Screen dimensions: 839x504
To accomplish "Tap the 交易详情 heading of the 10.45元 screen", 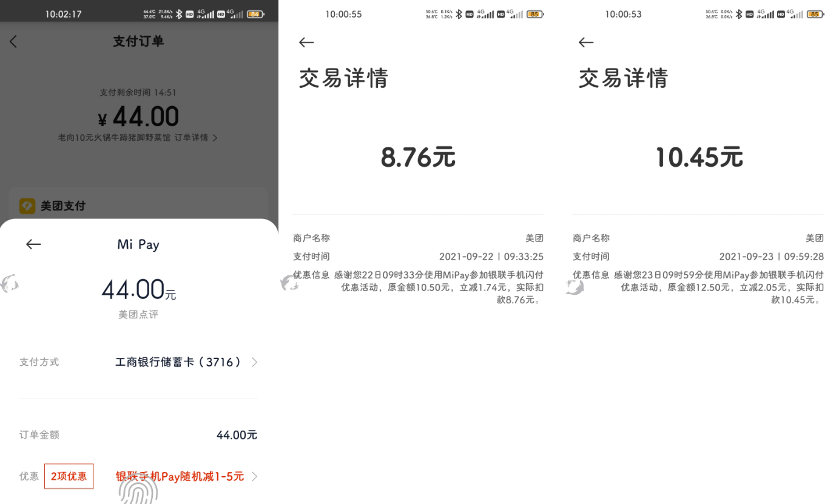I will [x=623, y=78].
